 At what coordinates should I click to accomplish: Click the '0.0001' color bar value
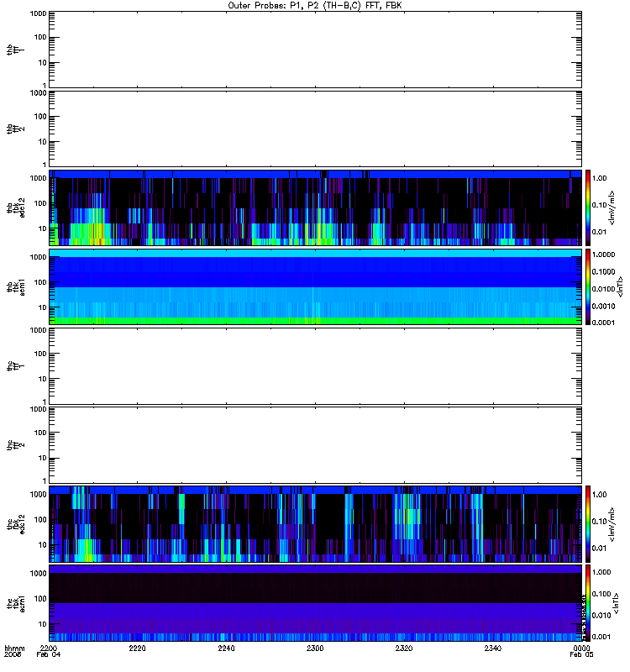[x=603, y=323]
